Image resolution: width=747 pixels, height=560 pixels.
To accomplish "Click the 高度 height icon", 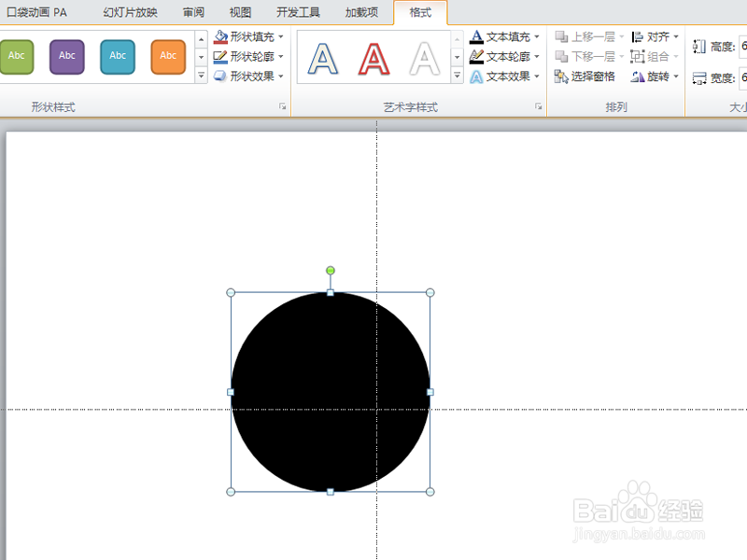I will 698,47.
